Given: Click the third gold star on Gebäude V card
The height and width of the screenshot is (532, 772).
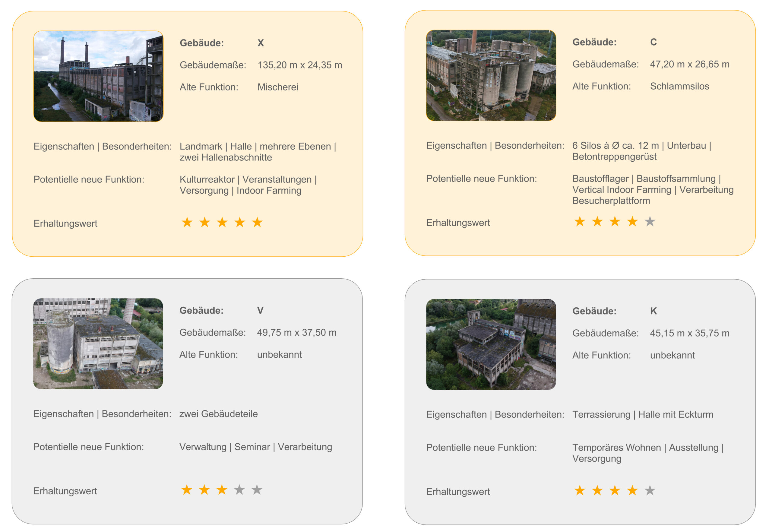Looking at the screenshot, I should (x=222, y=490).
